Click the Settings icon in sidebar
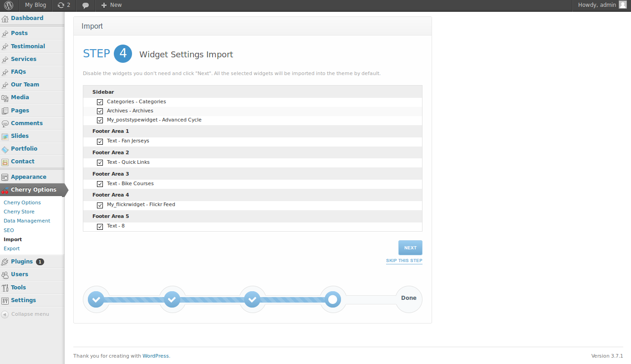Screen dimensions: 631x364 5,301
